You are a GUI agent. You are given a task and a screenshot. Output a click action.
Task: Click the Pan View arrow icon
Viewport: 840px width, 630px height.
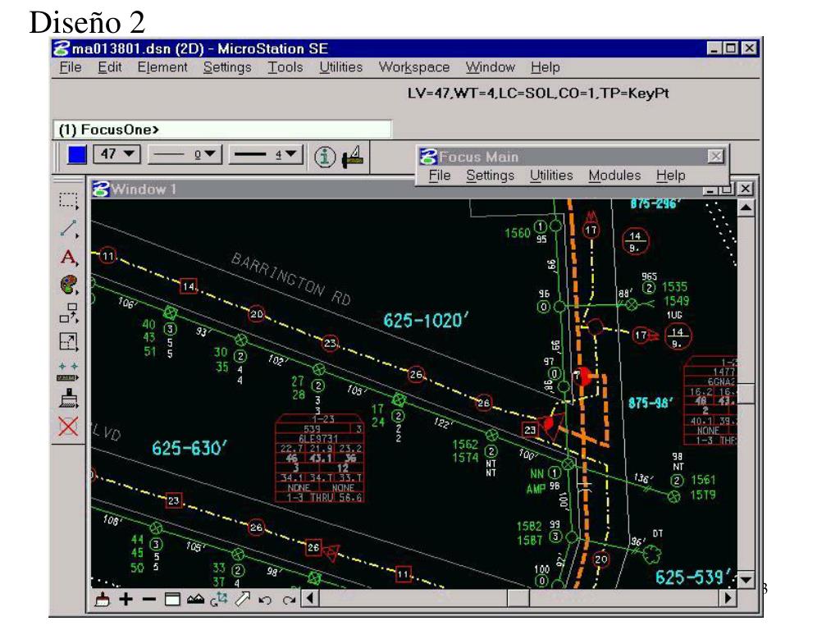(243, 599)
